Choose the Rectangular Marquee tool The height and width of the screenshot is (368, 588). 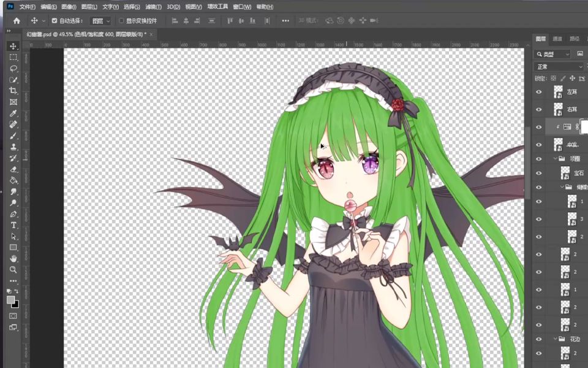click(13, 57)
